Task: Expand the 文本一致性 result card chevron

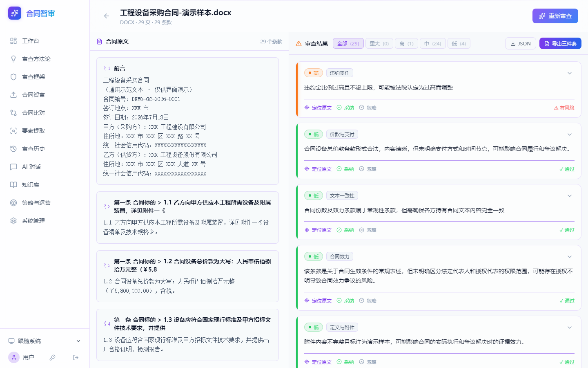Action: tap(570, 196)
